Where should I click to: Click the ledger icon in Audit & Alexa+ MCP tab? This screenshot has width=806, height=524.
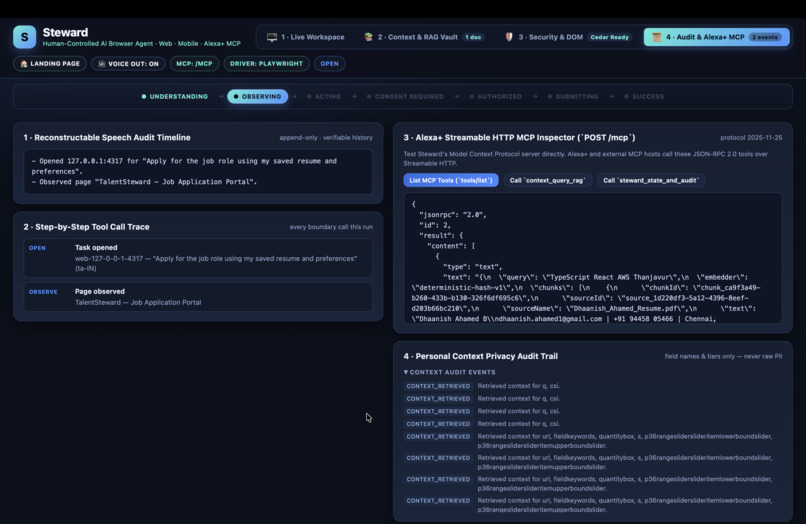click(656, 37)
